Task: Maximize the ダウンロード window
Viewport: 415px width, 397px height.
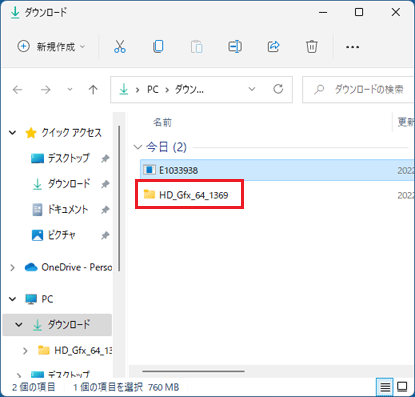Action: [359, 12]
